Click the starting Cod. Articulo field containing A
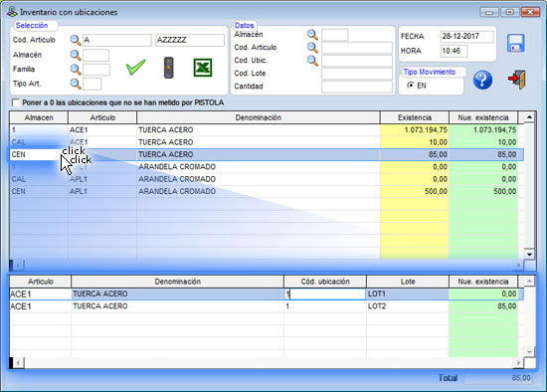Screen dimensions: 547x392 (117, 40)
